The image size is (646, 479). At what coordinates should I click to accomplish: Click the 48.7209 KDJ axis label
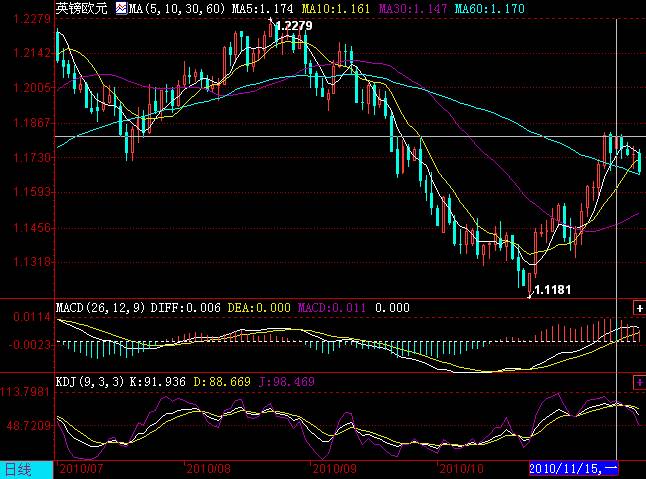pos(29,425)
